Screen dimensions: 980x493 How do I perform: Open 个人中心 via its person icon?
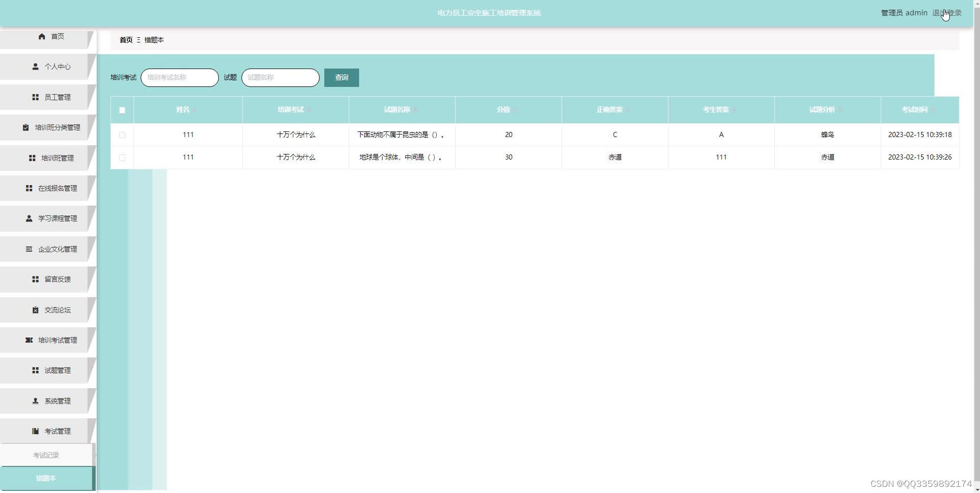pyautogui.click(x=35, y=66)
